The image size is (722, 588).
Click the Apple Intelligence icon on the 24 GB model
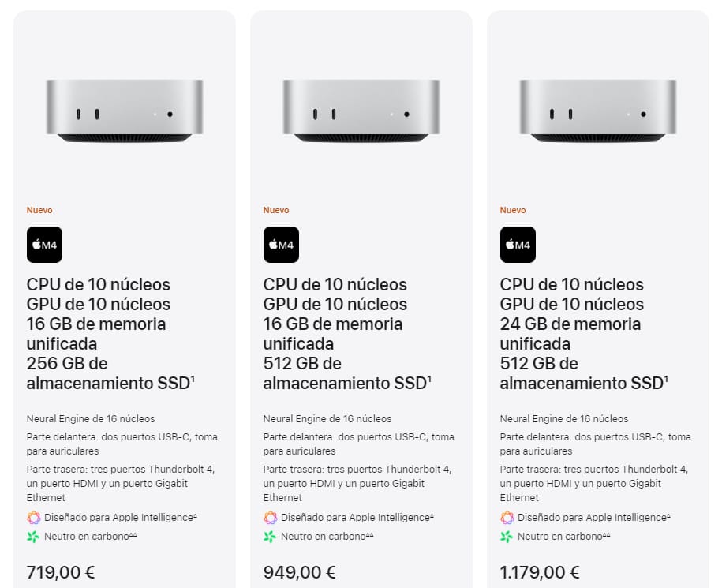[507, 518]
